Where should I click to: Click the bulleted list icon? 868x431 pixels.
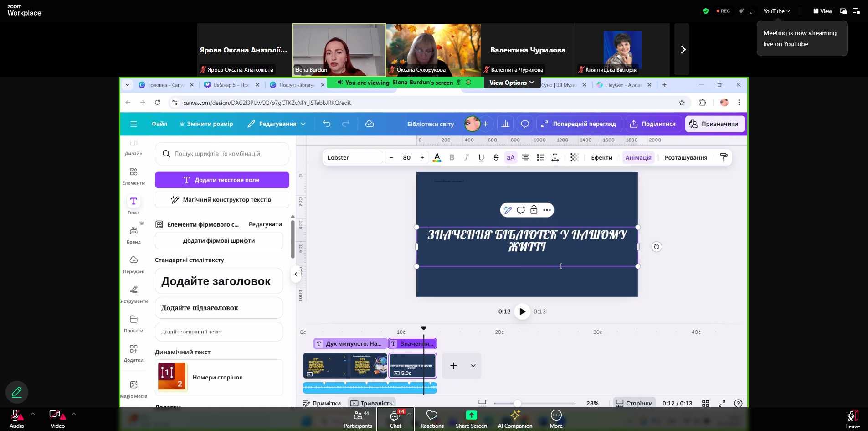click(540, 158)
